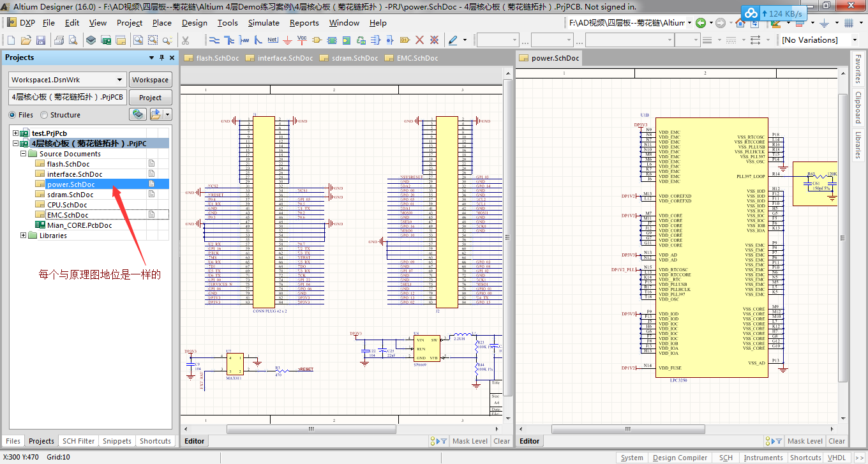Open an existing document via folder icon
This screenshot has width=868, height=464.
[26, 40]
